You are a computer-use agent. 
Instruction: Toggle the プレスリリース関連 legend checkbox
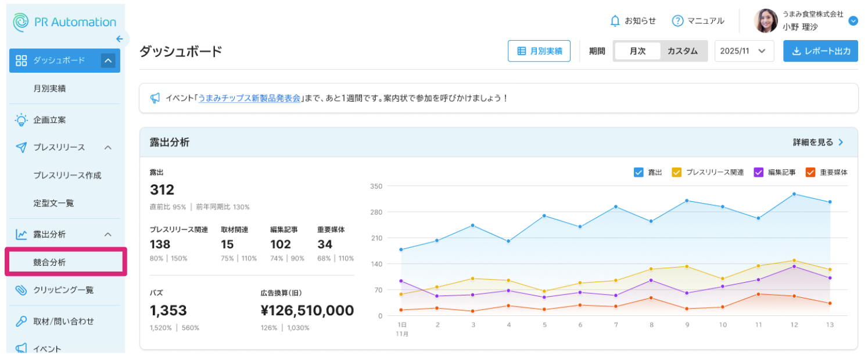coord(676,172)
